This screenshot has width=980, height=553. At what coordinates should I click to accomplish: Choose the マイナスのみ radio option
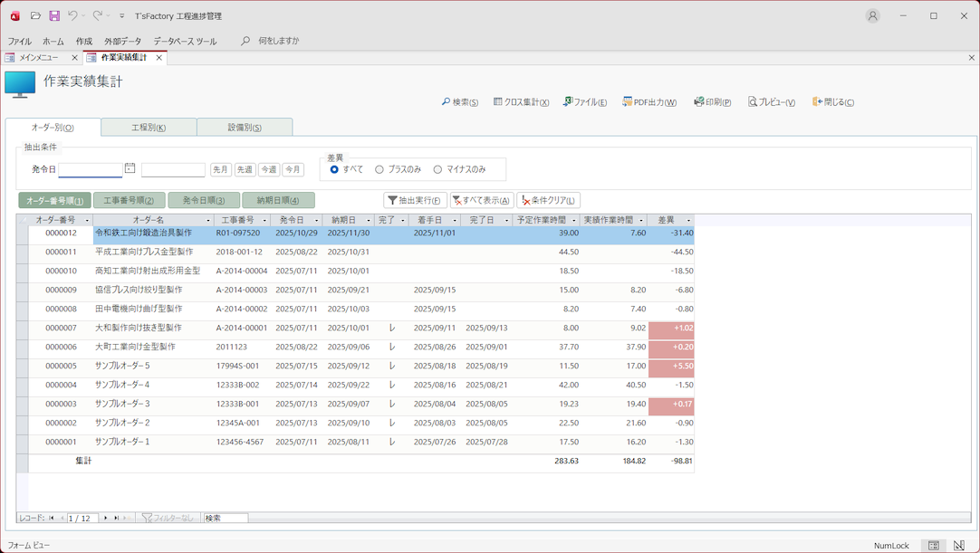tap(437, 169)
